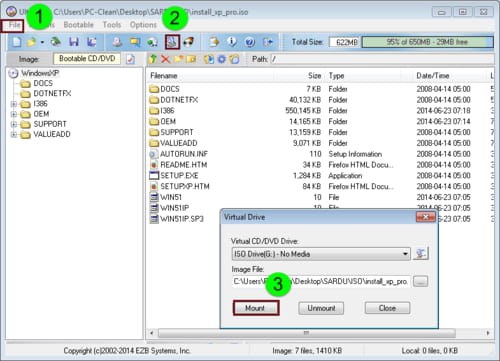Image resolution: width=500 pixels, height=361 pixels.
Task: Click the capacity progress bar showing 95%
Action: pos(428,42)
